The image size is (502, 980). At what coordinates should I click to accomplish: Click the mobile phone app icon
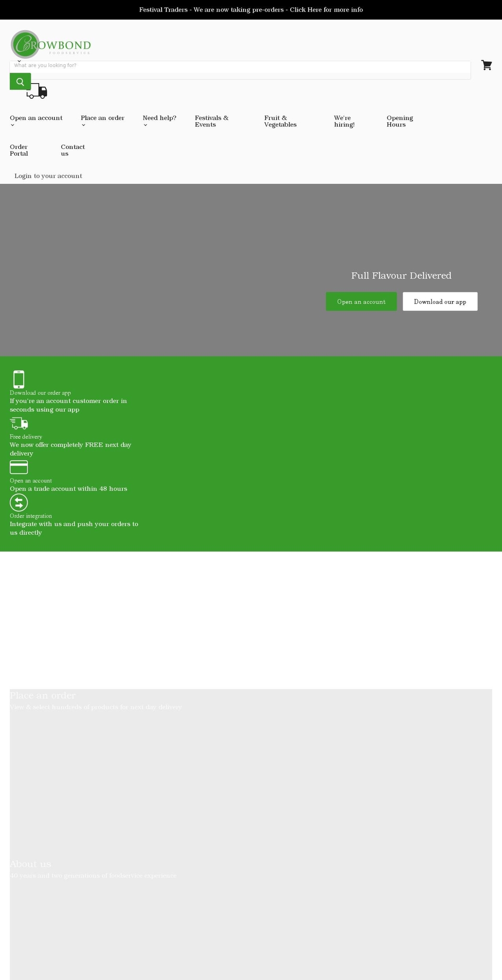pyautogui.click(x=19, y=379)
